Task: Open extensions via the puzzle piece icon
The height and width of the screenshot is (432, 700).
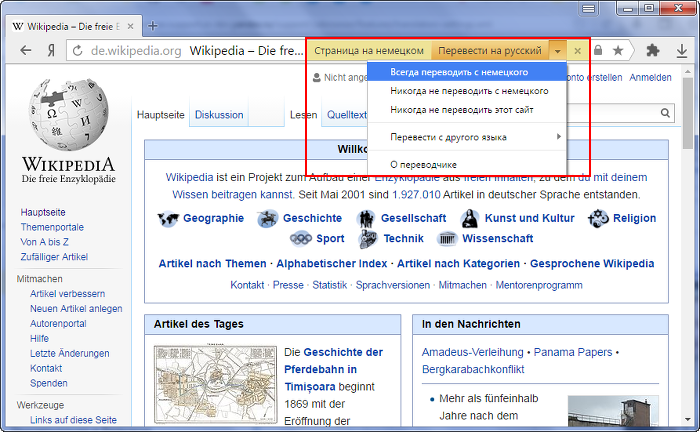Action: click(x=653, y=50)
